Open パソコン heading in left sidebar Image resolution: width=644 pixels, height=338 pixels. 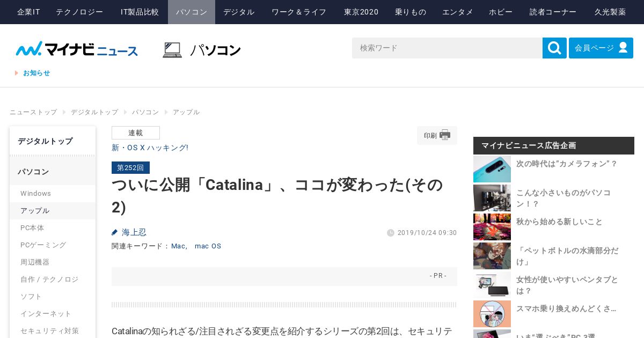click(x=53, y=172)
